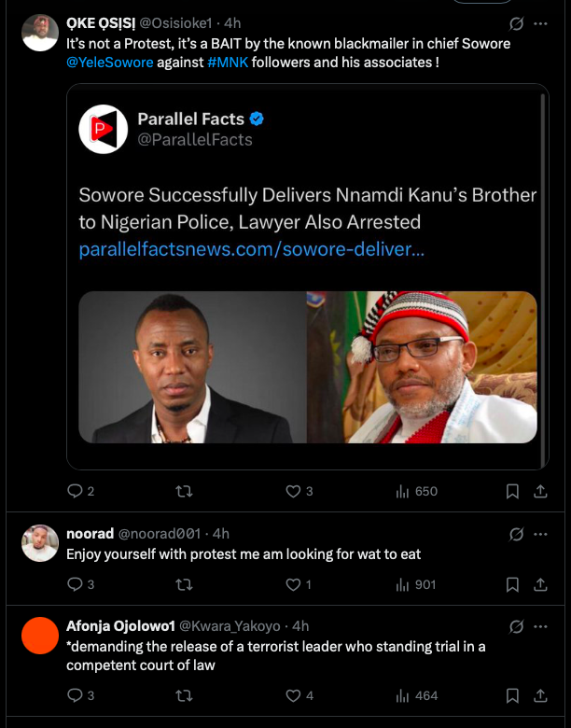
Task: Open the parallelfactsnews.com article link
Action: coord(252,250)
